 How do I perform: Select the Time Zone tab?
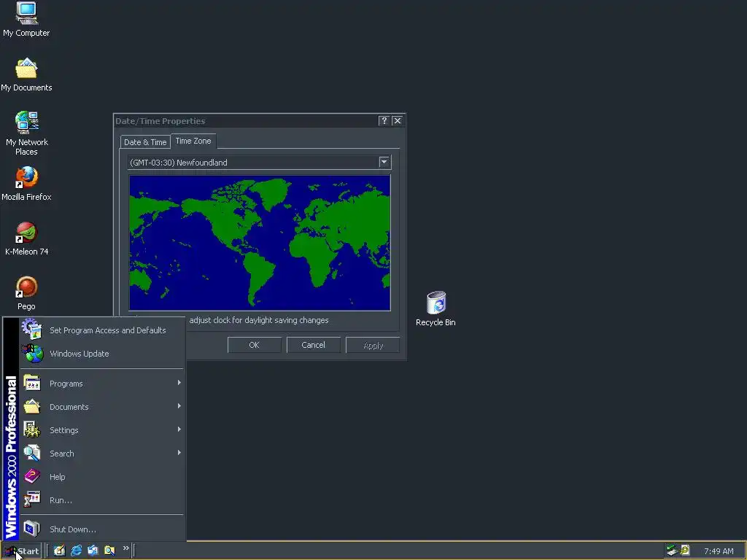[x=193, y=141]
